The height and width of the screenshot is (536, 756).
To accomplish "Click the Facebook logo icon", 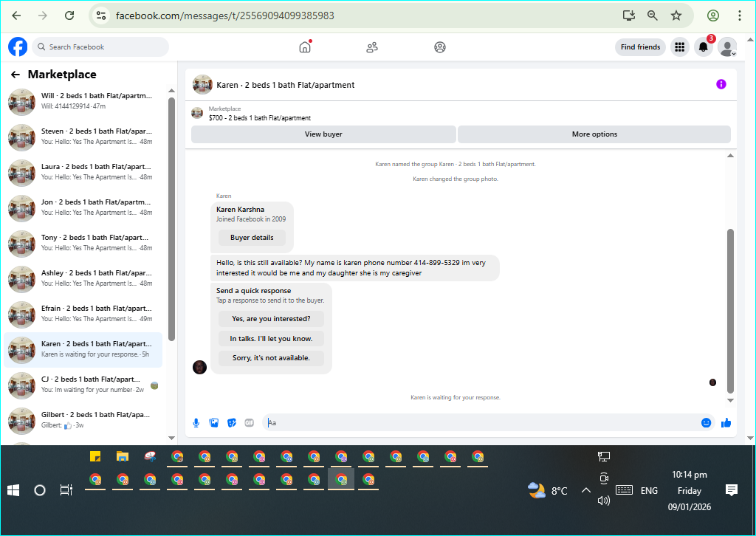I will (x=18, y=47).
